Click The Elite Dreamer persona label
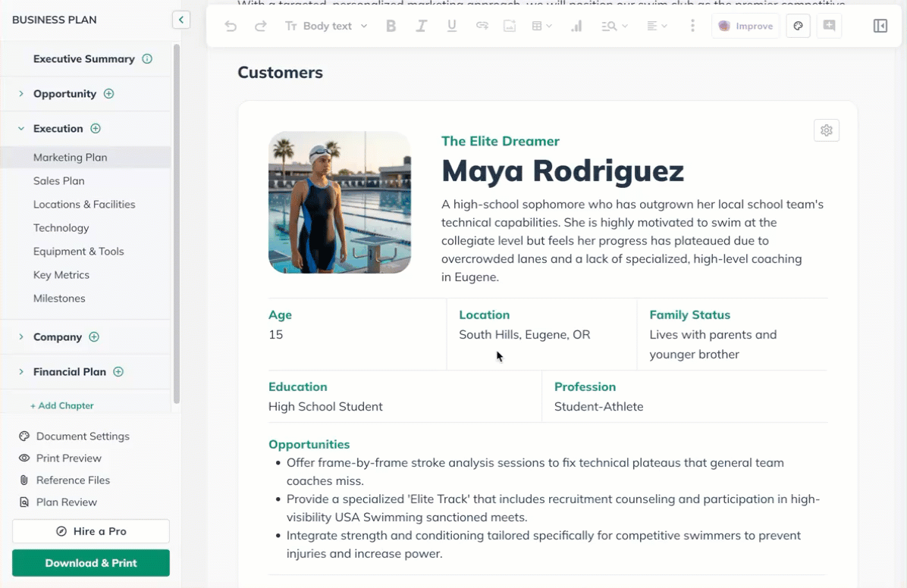Image resolution: width=907 pixels, height=588 pixels. tap(501, 141)
